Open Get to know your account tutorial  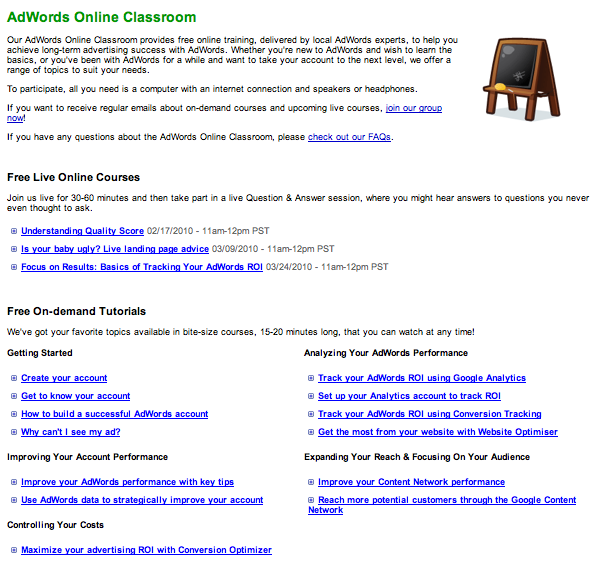(x=76, y=396)
